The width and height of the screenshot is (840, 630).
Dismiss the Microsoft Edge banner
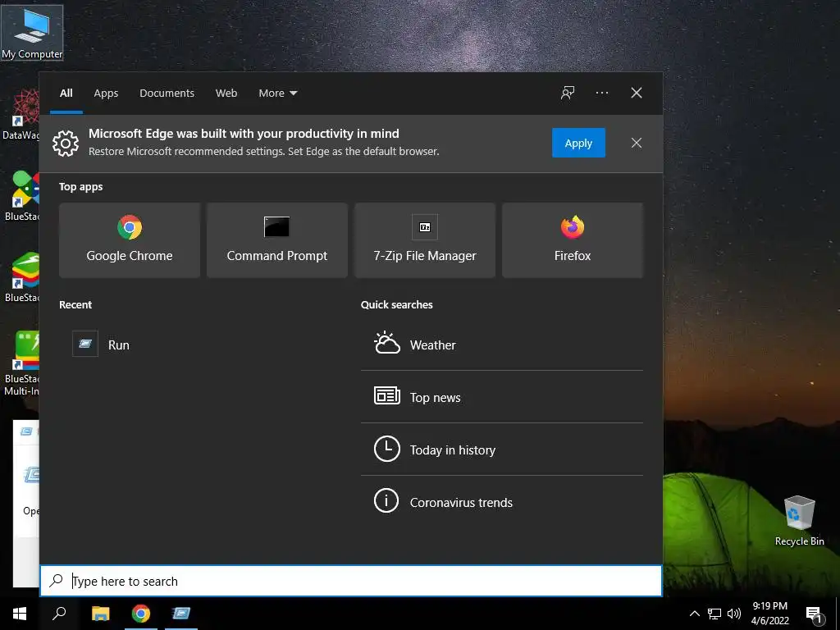point(636,143)
